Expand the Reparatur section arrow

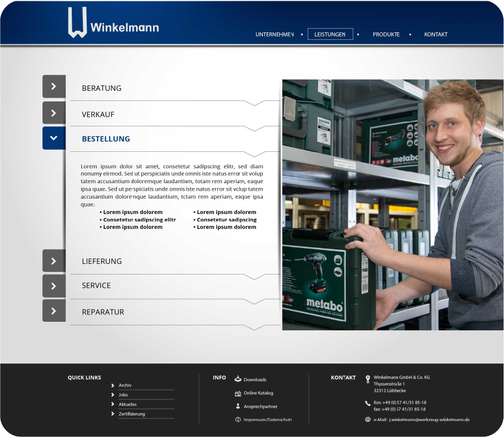coord(54,311)
